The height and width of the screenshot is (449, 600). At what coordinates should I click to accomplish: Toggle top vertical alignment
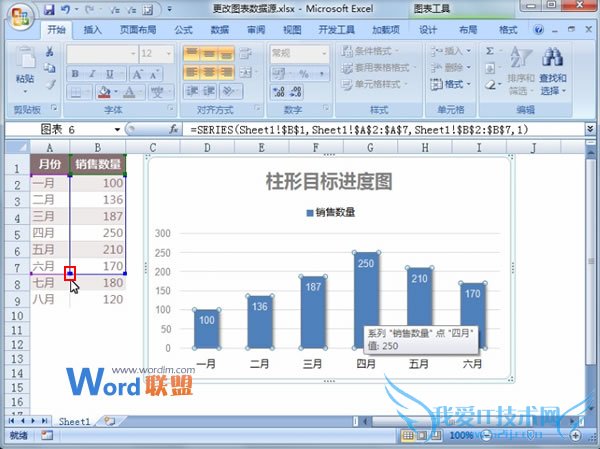192,54
